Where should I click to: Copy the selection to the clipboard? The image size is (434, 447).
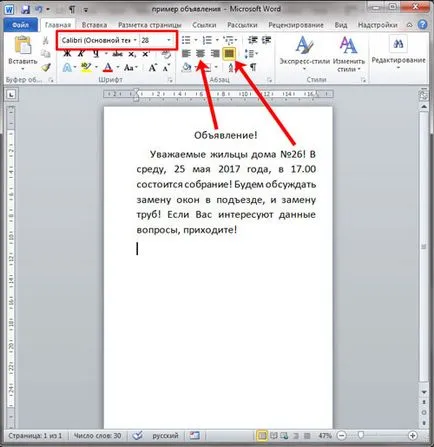click(x=46, y=54)
